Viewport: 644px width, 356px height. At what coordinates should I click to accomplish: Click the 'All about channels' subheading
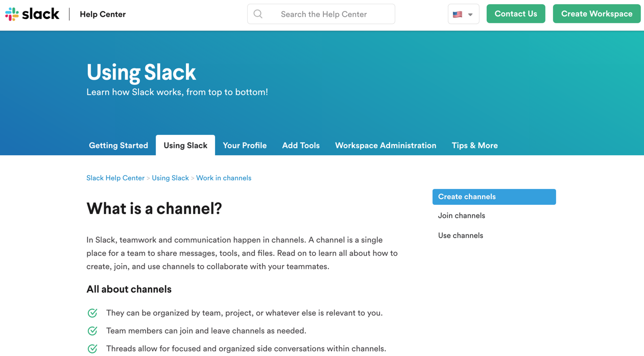point(129,289)
